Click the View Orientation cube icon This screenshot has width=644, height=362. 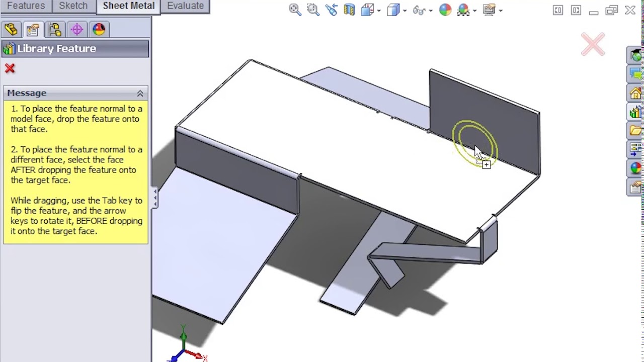point(367,10)
